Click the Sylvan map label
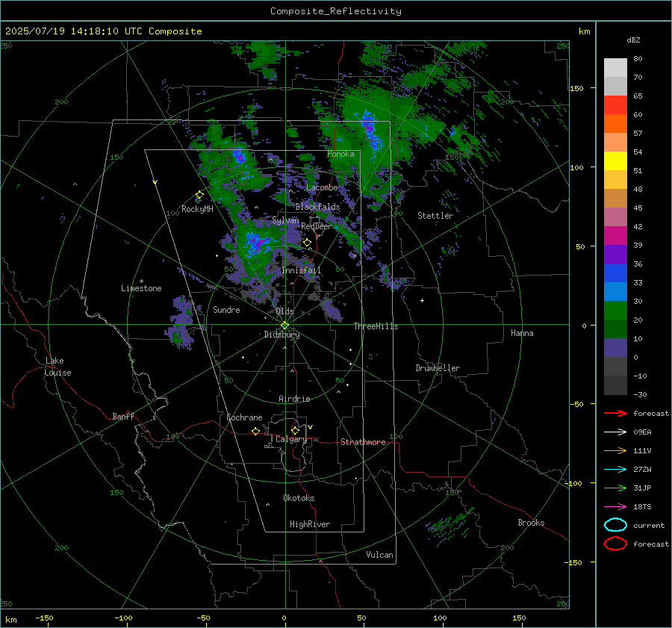The height and width of the screenshot is (628, 672). pos(285,220)
